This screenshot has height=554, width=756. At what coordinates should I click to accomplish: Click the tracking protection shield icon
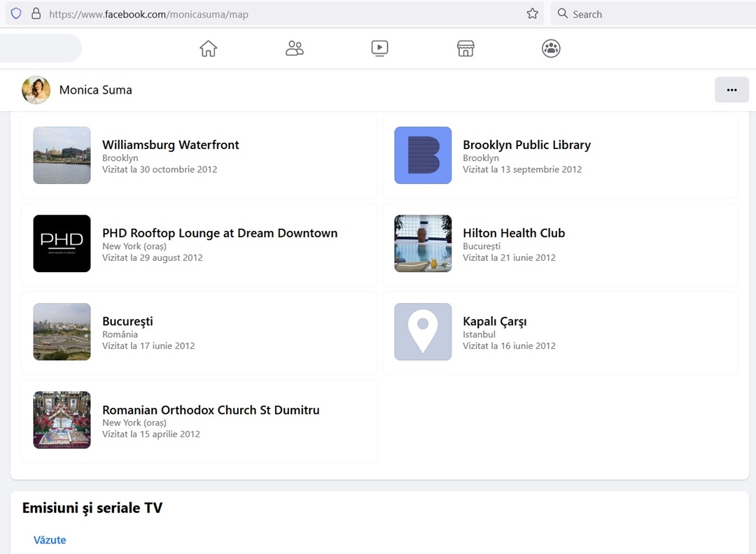[16, 14]
